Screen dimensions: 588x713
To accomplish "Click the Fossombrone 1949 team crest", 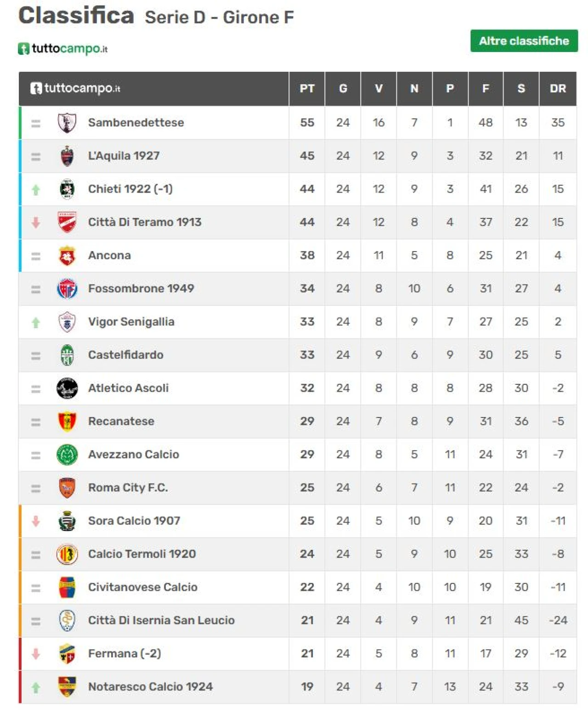I will pyautogui.click(x=67, y=289).
